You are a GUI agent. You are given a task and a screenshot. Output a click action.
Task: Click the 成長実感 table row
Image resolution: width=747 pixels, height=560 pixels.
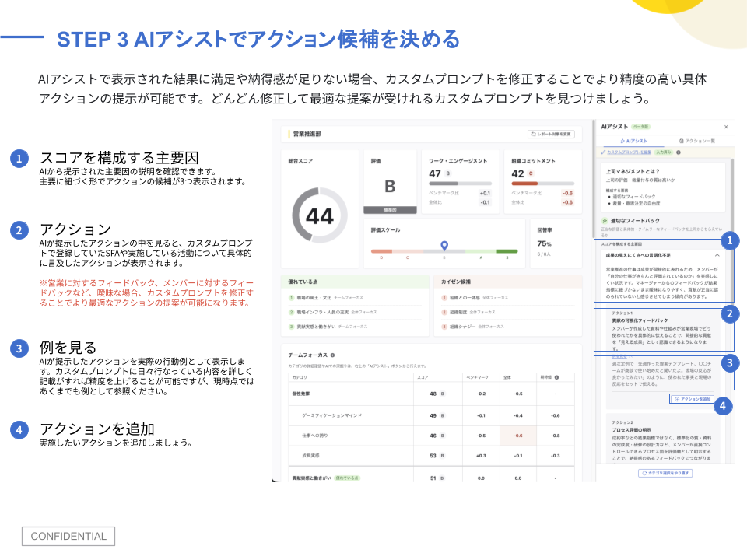431,455
